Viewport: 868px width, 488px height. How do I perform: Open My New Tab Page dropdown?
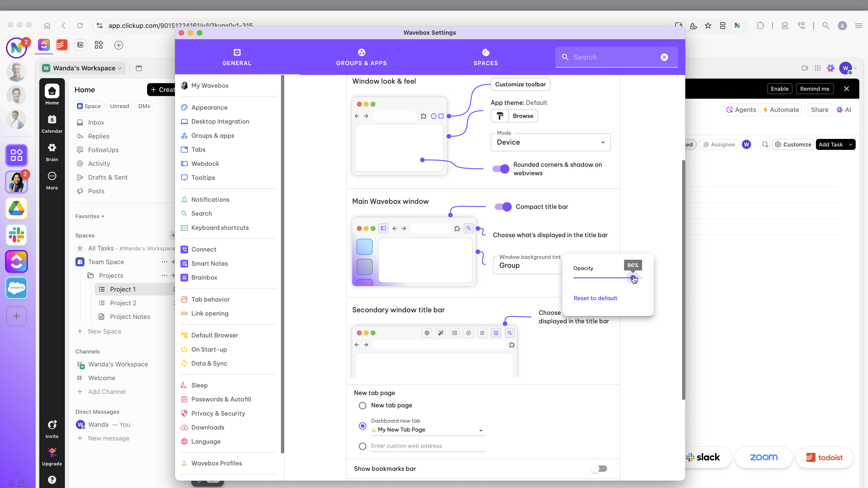point(428,430)
